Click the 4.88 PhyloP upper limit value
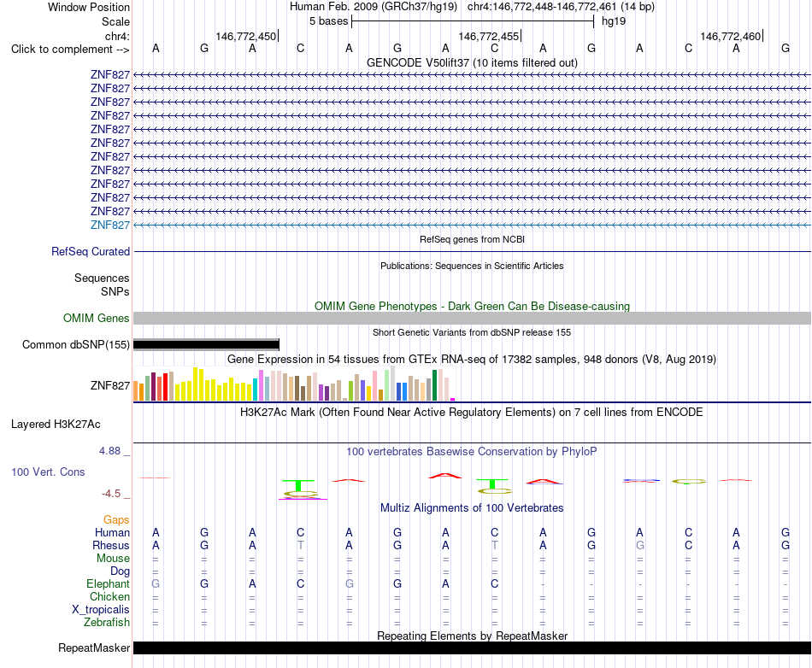This screenshot has width=812, height=668. coord(109,451)
